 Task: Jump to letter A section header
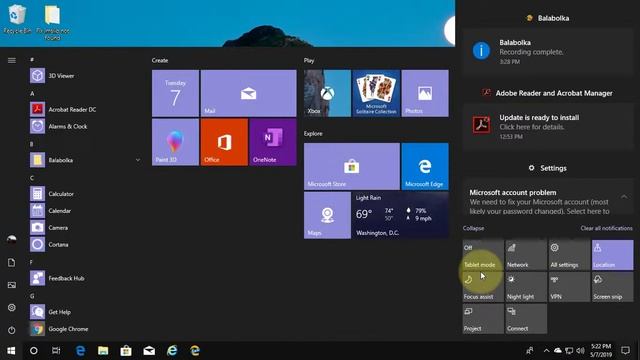32,93
